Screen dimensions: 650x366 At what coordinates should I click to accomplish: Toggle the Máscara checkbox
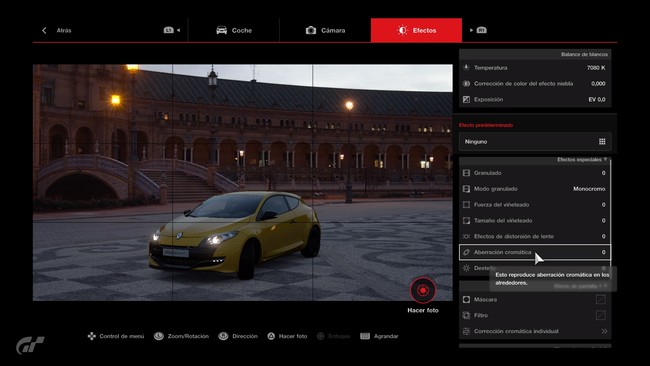coord(600,299)
